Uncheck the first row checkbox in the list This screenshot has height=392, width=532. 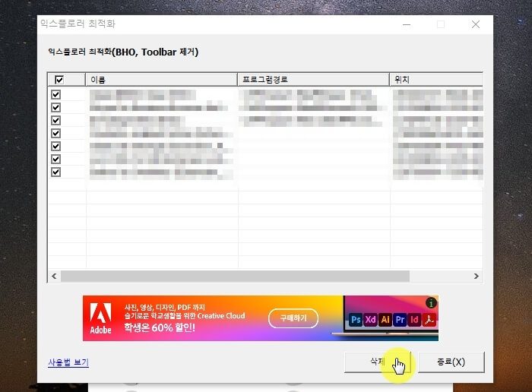point(56,94)
